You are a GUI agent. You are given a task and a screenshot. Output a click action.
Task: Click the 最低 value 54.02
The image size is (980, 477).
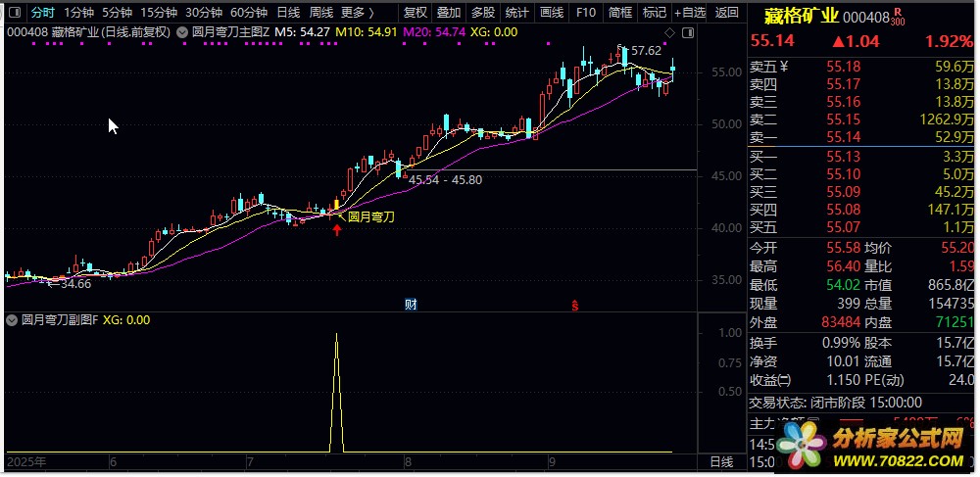pos(844,285)
